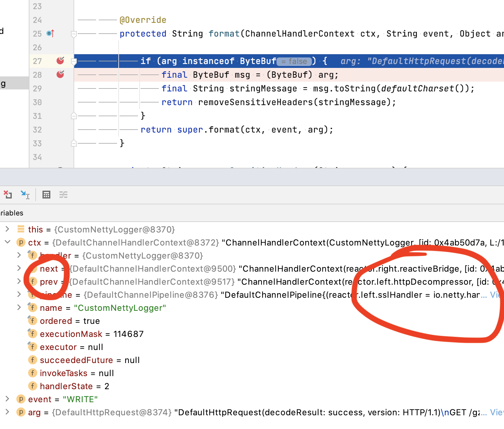Click the parameter icon beside ctx

coord(21,242)
